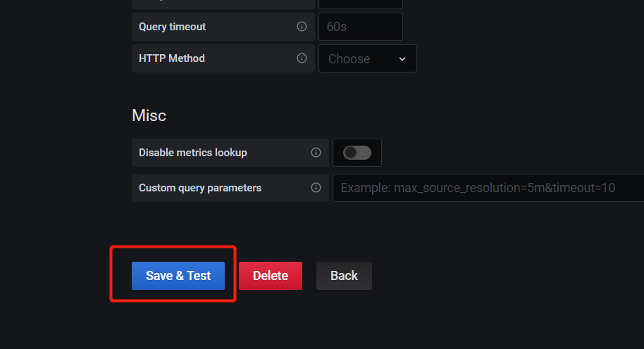Click the Misc section heading
644x349 pixels.
tap(149, 115)
